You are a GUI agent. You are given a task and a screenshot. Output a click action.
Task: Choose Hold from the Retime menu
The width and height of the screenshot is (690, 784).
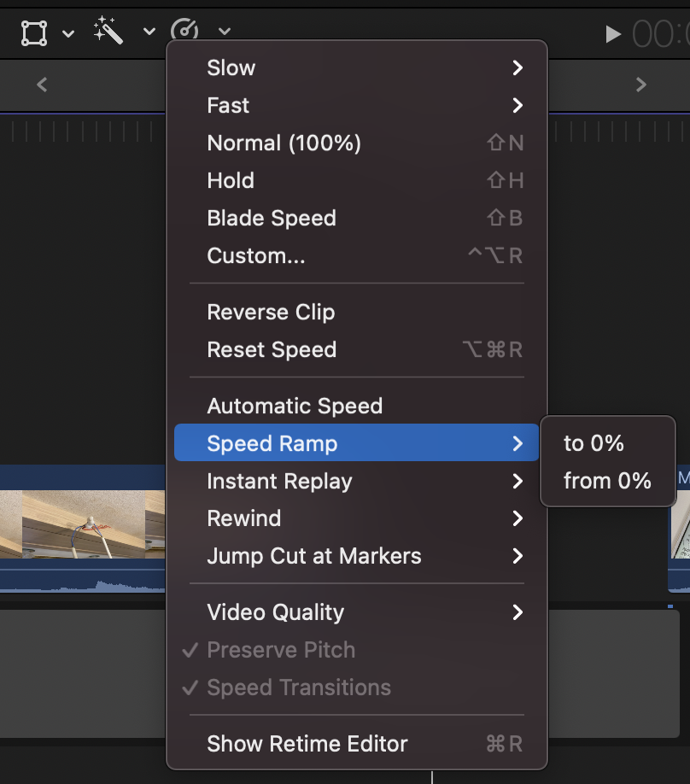point(356,180)
